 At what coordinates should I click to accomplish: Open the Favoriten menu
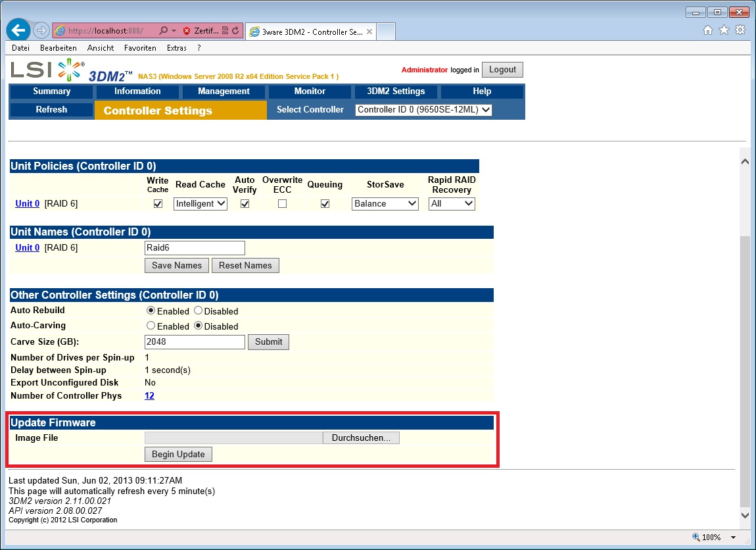pyautogui.click(x=140, y=48)
